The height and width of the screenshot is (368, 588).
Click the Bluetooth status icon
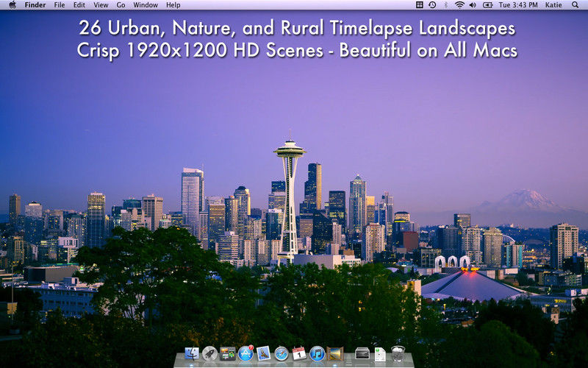coord(446,5)
